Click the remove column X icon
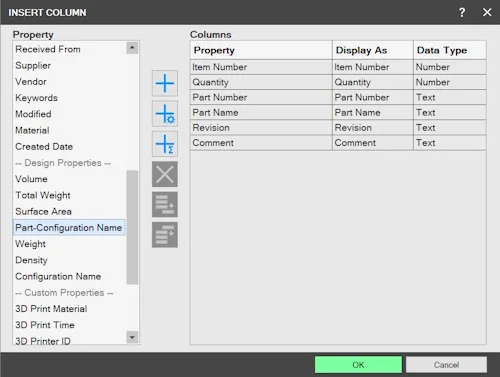This screenshot has height=377, width=500. click(x=165, y=174)
